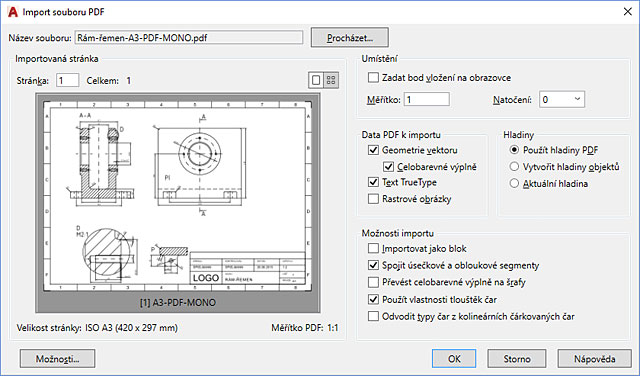Screen dimensions: 640x376
Task: Disable Text TrueType import
Action: [x=373, y=182]
